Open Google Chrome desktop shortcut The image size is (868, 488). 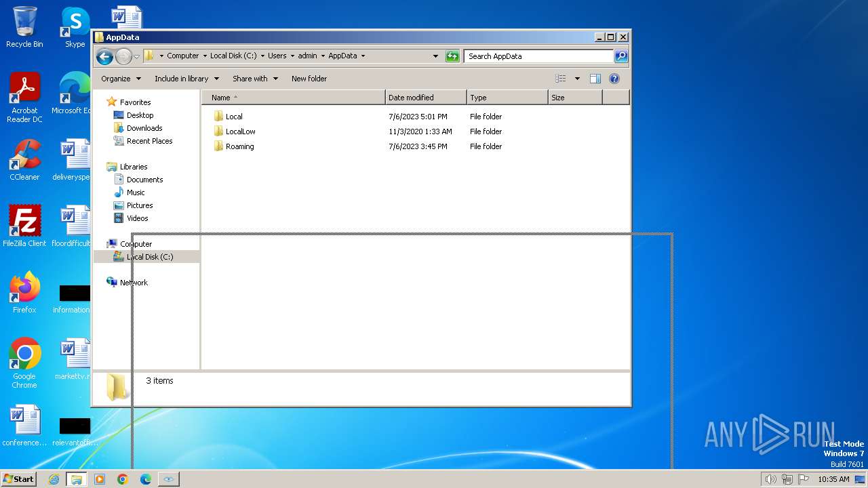[x=24, y=363]
